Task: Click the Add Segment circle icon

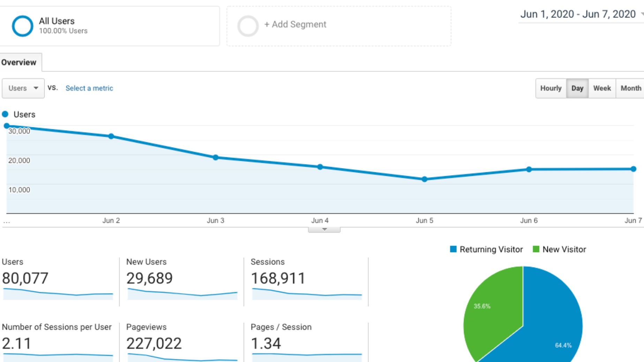Action: (248, 26)
